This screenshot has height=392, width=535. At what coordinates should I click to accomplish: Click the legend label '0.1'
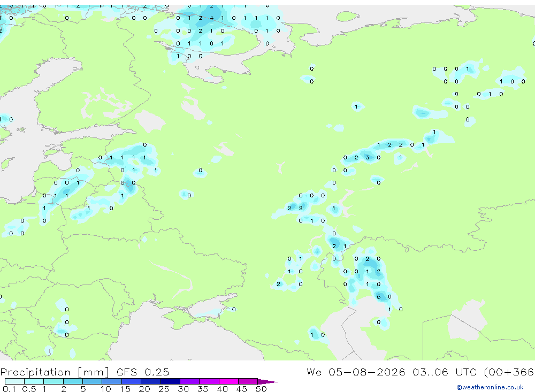(9, 389)
